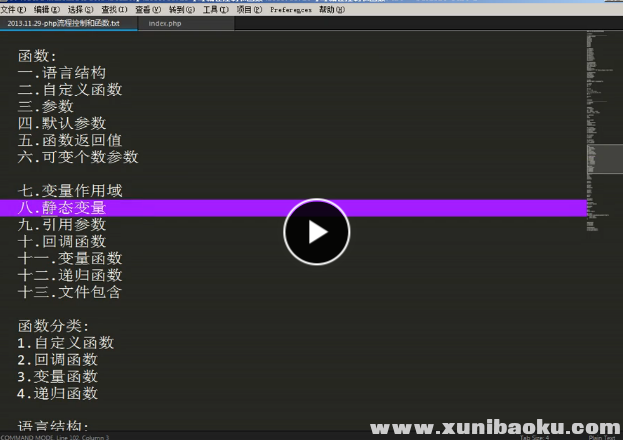Image resolution: width=623 pixels, height=440 pixels.
Task: Click the highlighted line 八.静态变量
Action: coord(62,208)
